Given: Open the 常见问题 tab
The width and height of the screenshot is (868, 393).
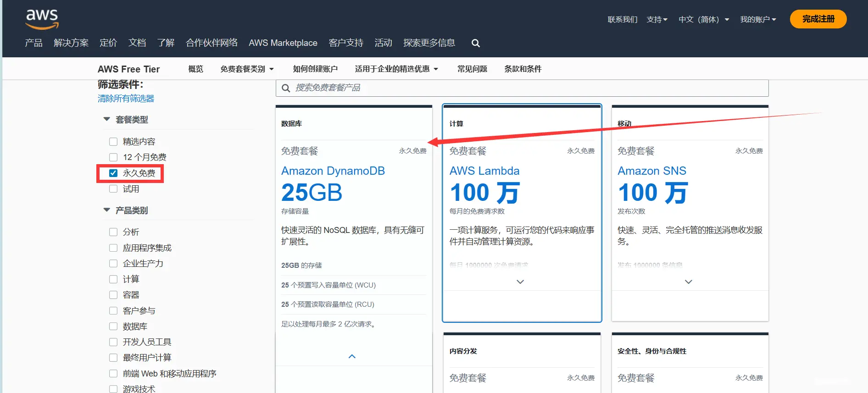Looking at the screenshot, I should tap(472, 69).
